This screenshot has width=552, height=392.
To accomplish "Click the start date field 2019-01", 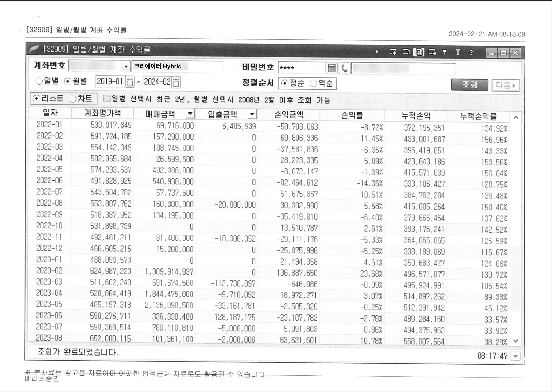I will coord(110,81).
